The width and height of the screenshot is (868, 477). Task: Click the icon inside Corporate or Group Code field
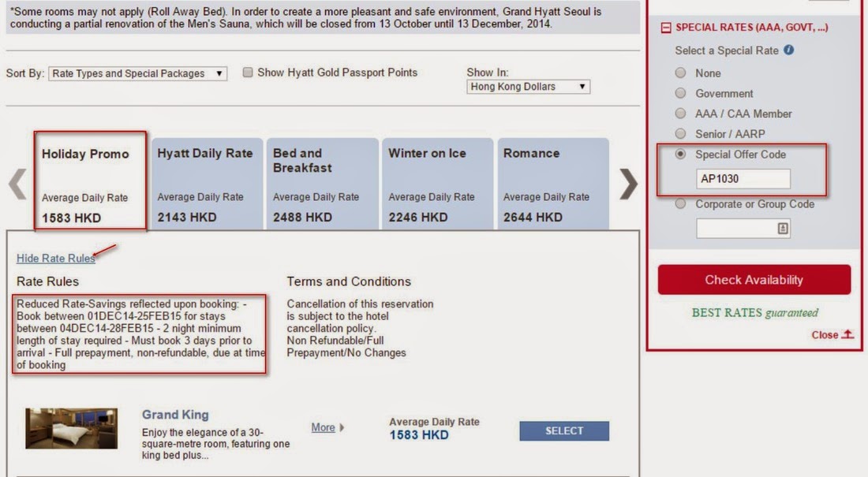(782, 229)
